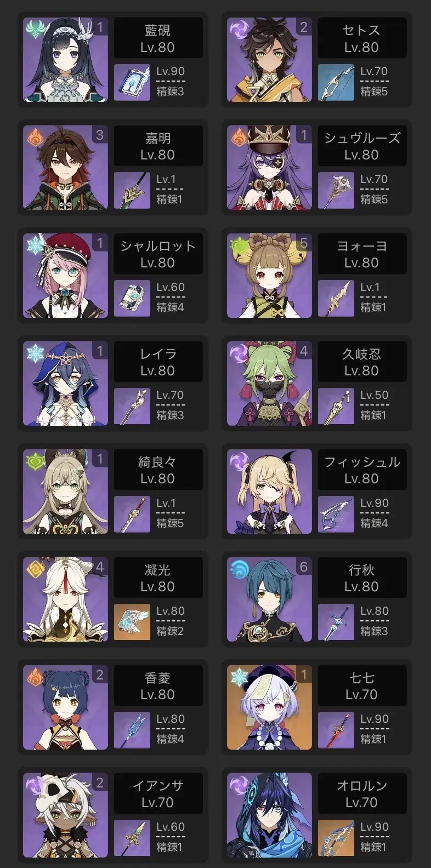This screenshot has height=868, width=431.
Task: Click フィッシュル's Lv.90 bow icon
Action: pos(336,514)
